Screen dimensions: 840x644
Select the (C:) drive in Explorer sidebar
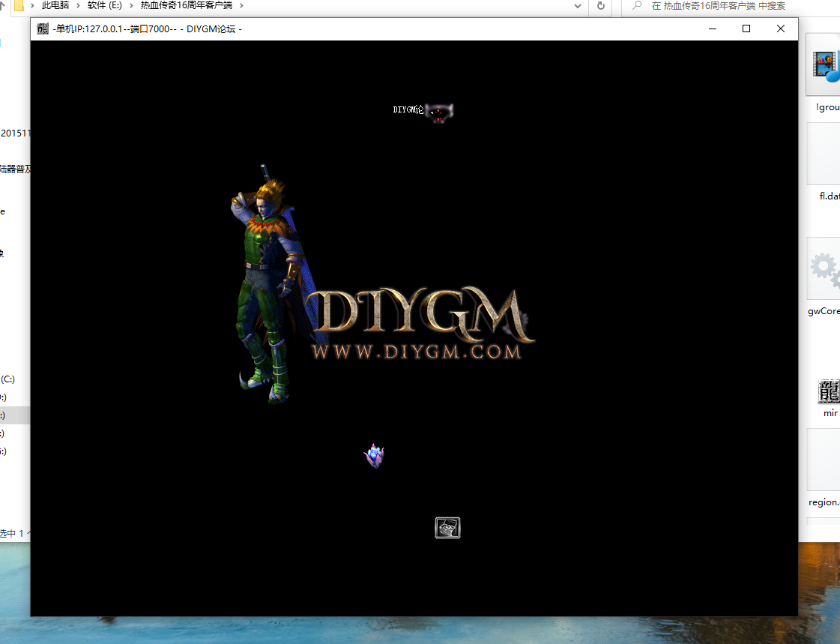[7, 379]
